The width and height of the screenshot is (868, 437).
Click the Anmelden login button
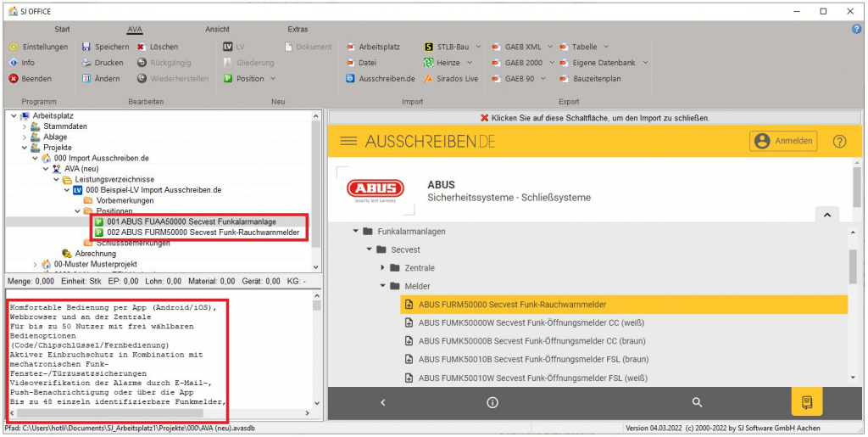[x=782, y=141]
